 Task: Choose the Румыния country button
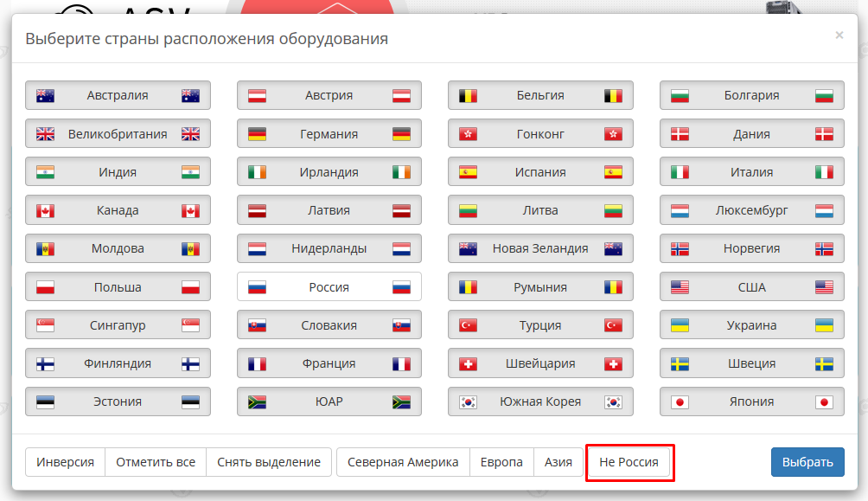click(x=540, y=287)
